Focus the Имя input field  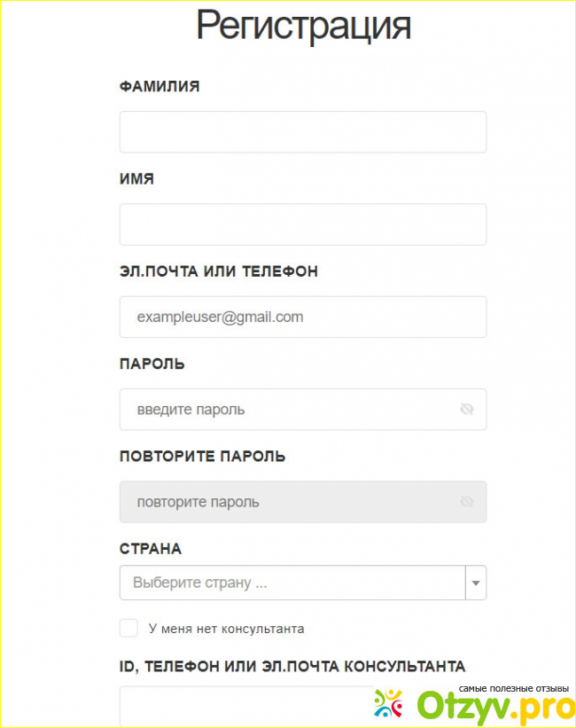click(x=303, y=224)
